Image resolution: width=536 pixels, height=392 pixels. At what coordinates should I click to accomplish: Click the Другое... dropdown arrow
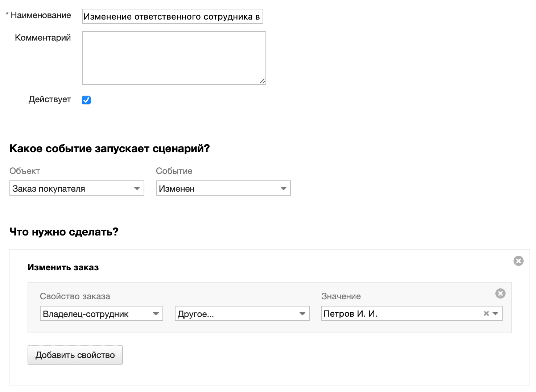[x=302, y=313]
